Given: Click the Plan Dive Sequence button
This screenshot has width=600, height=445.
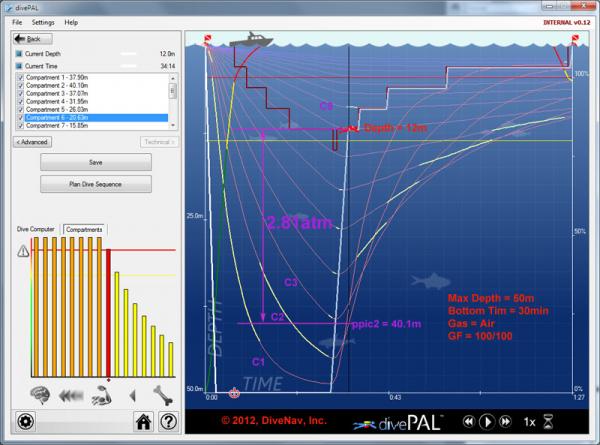Looking at the screenshot, I should (95, 184).
